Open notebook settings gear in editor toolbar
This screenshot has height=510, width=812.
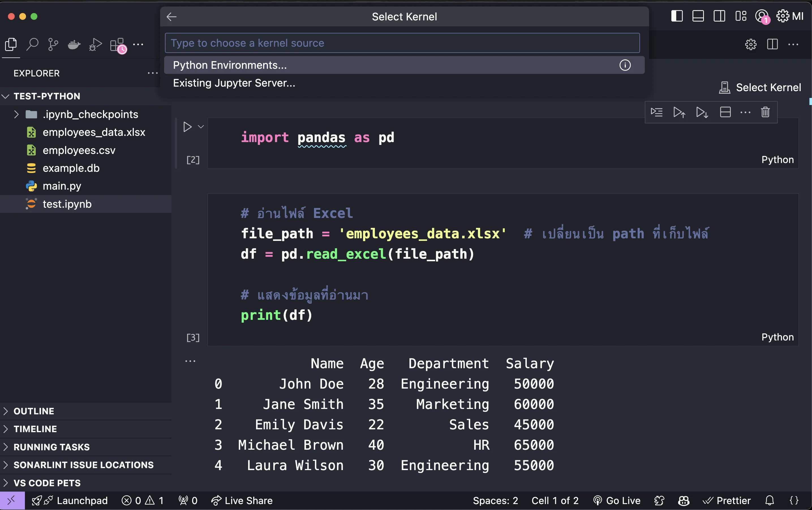click(751, 44)
